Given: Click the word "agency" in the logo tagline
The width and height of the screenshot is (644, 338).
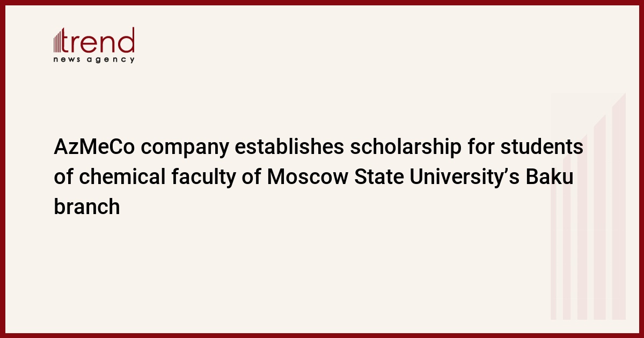Looking at the screenshot, I should coord(118,60).
